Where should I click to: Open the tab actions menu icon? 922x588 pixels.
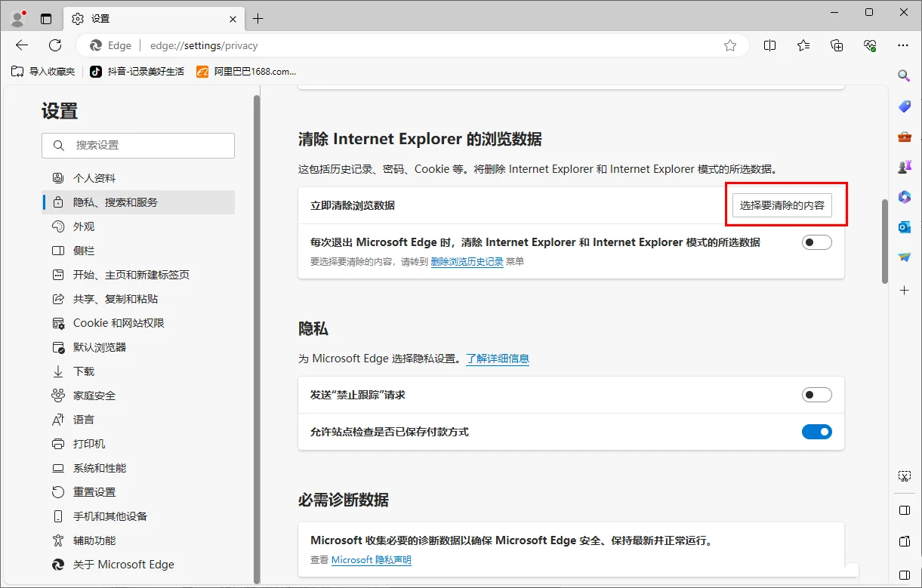click(x=46, y=19)
